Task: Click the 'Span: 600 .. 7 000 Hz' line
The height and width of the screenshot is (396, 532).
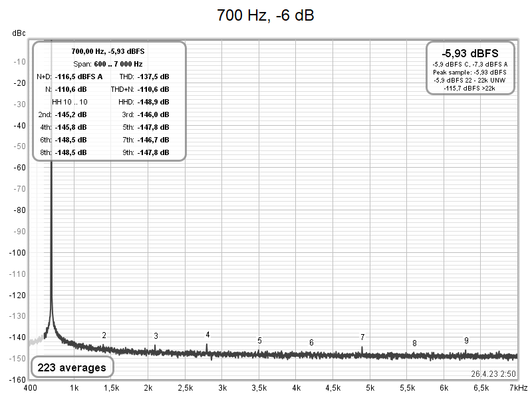Action: 108,64
